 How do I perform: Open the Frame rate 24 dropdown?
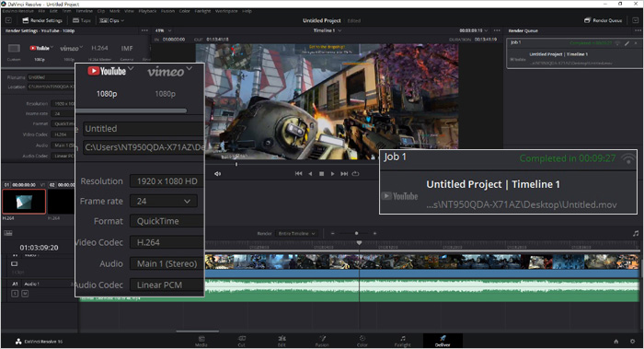coord(164,201)
